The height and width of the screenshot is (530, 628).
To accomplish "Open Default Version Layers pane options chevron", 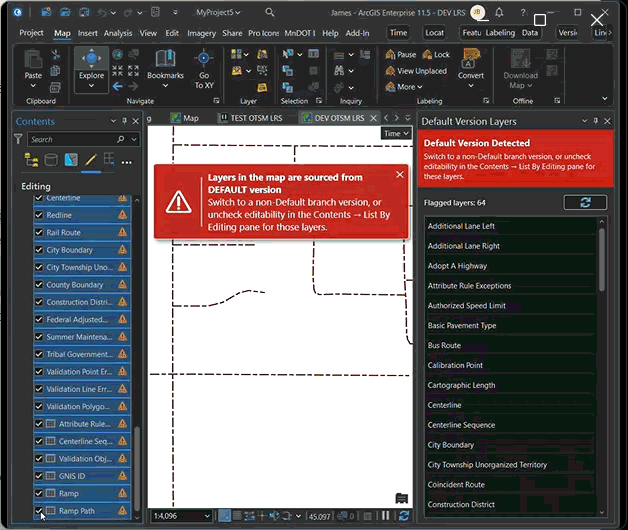I will coord(584,121).
